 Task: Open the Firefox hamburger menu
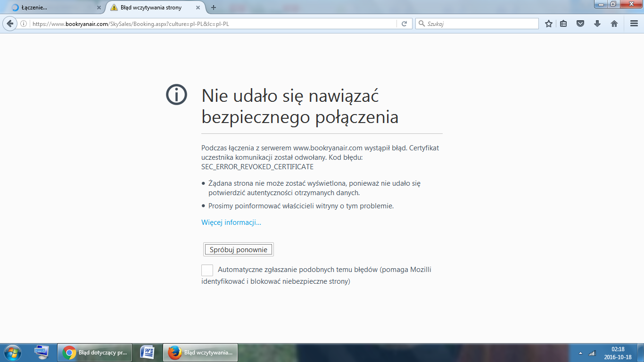(x=634, y=24)
